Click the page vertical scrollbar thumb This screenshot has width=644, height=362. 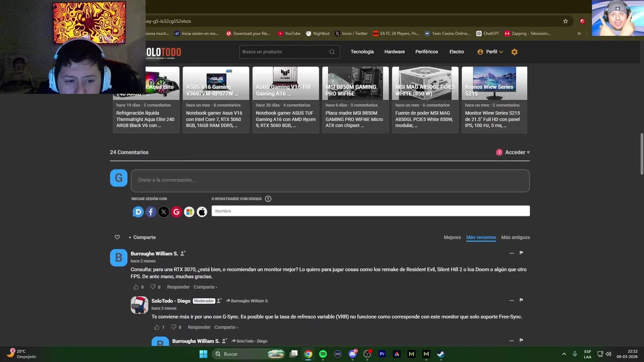click(x=641, y=154)
